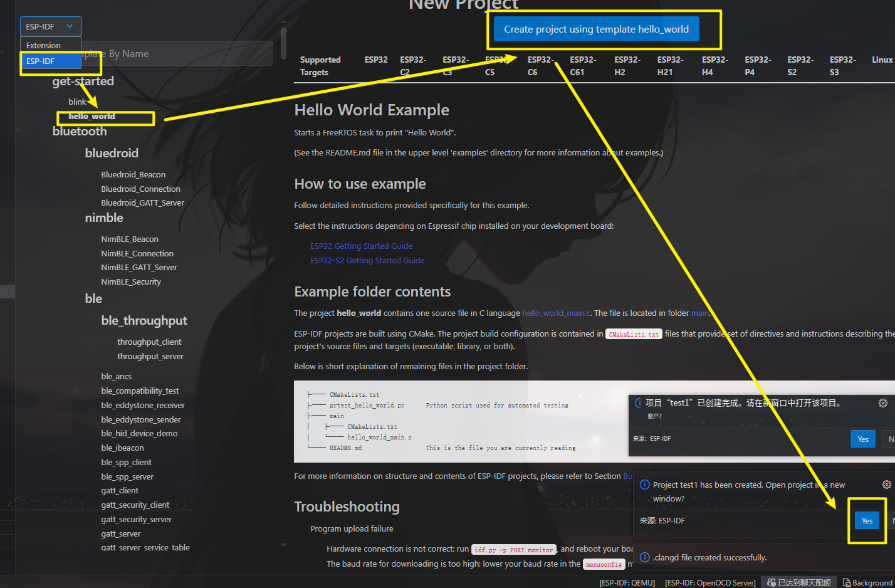Image resolution: width=895 pixels, height=588 pixels.
Task: Click Create project using template hello_world
Action: click(x=596, y=29)
